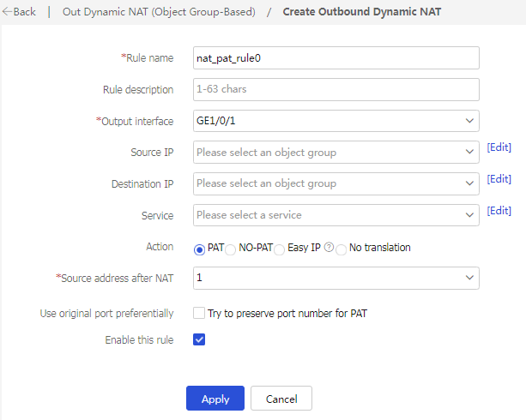This screenshot has width=526, height=420.
Task: Click Edit link next to Destination IP
Action: pyautogui.click(x=499, y=179)
